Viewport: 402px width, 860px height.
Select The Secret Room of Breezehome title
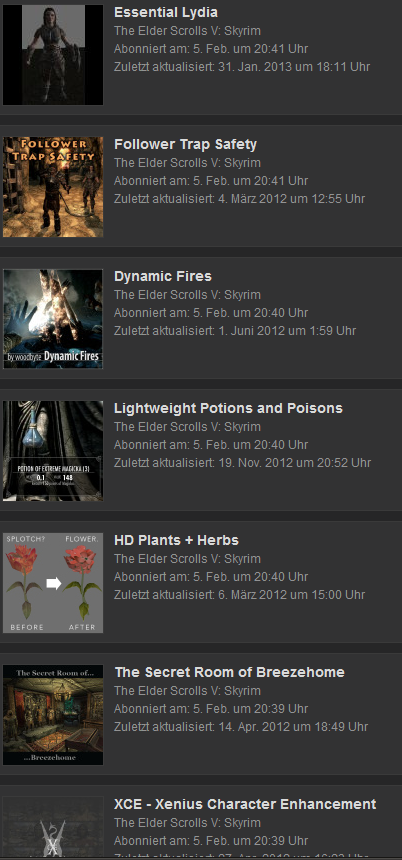point(229,672)
